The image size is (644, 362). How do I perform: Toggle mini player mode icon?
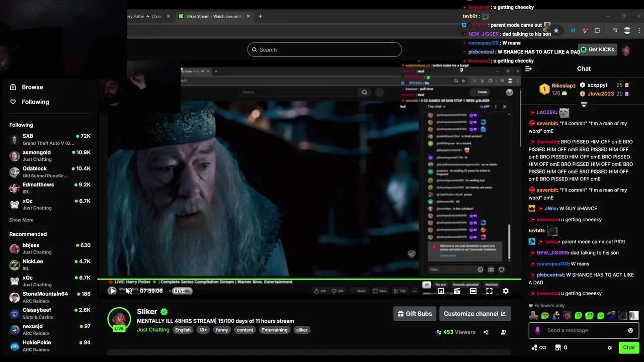[441, 291]
